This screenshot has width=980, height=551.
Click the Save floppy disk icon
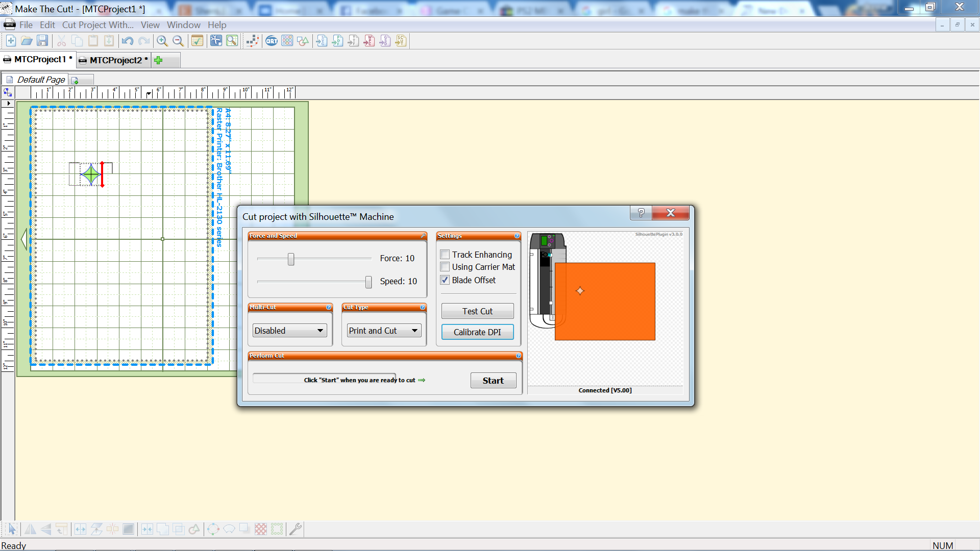[x=42, y=41]
